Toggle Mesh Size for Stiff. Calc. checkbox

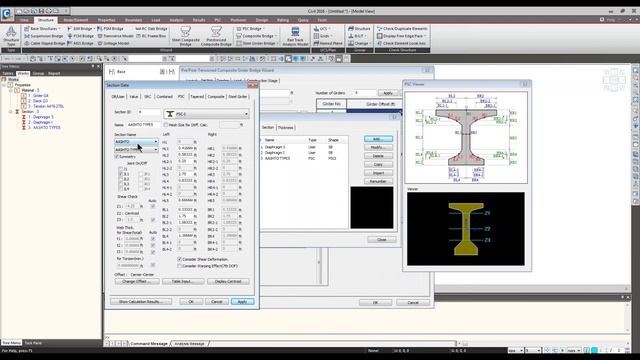[166, 124]
